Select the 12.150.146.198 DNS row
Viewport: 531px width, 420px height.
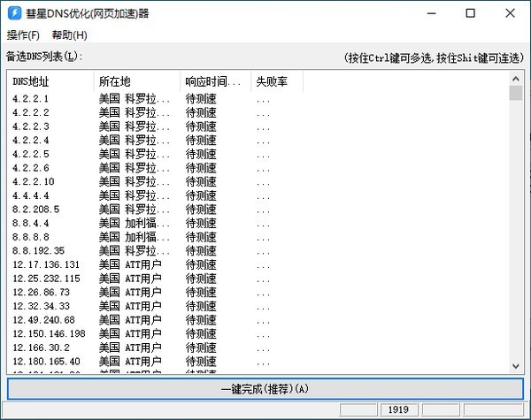click(x=49, y=333)
